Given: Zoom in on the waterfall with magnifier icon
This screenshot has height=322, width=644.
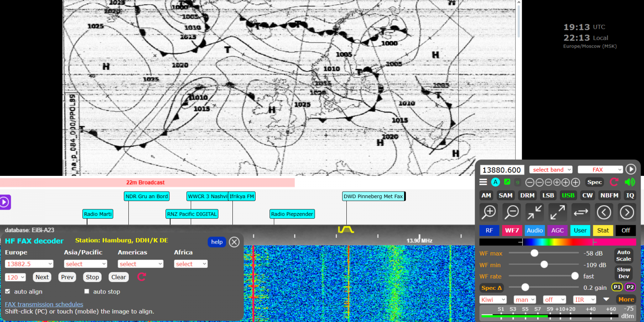Looking at the screenshot, I should coord(489,212).
